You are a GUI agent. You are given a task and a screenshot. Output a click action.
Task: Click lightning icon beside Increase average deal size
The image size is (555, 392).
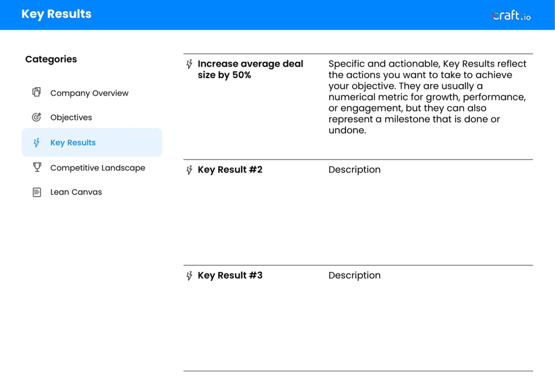click(189, 64)
